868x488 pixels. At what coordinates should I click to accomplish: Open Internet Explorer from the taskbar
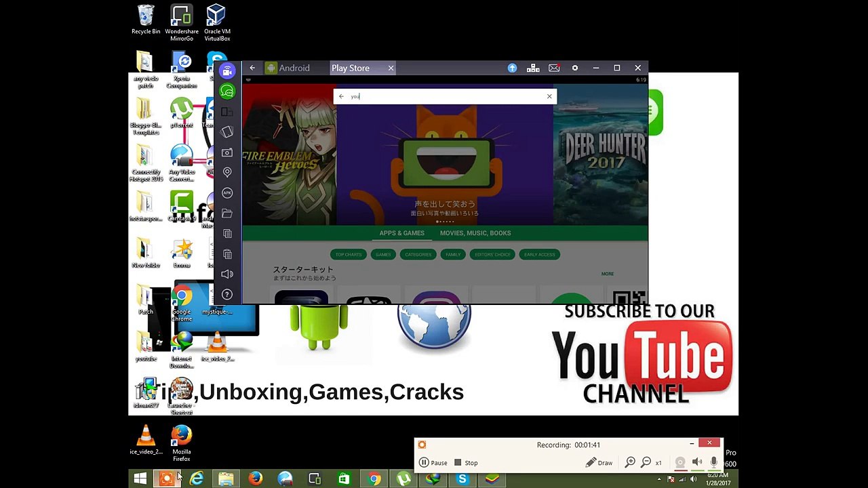pos(197,479)
